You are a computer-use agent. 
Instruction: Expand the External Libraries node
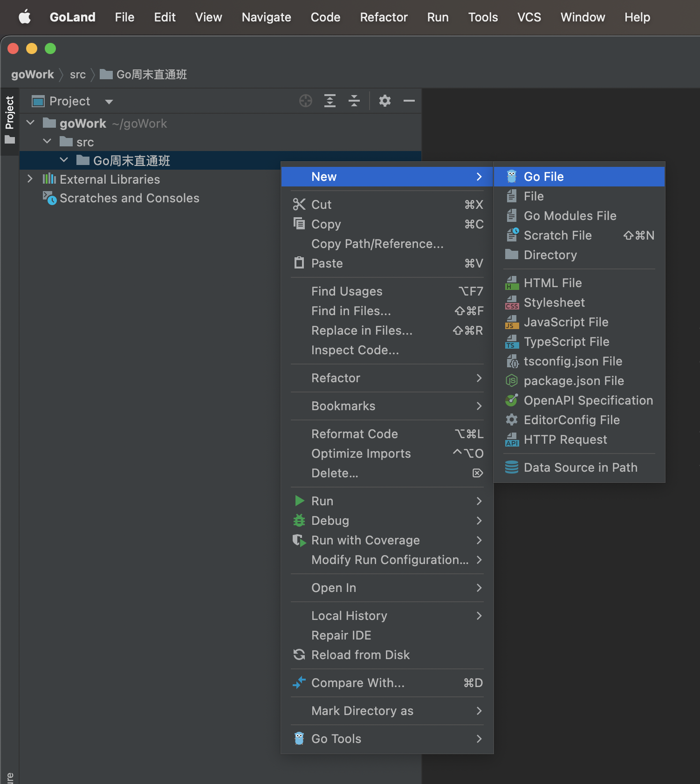[30, 179]
